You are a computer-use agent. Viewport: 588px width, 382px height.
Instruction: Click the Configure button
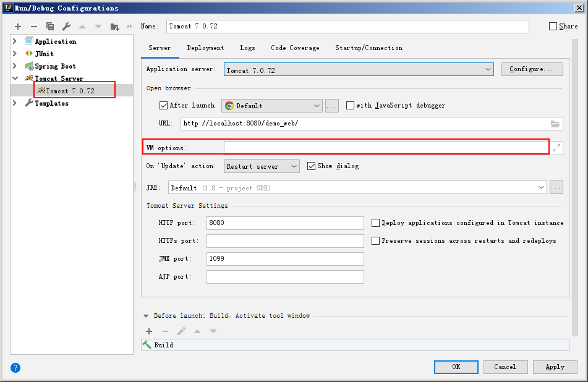pyautogui.click(x=532, y=69)
